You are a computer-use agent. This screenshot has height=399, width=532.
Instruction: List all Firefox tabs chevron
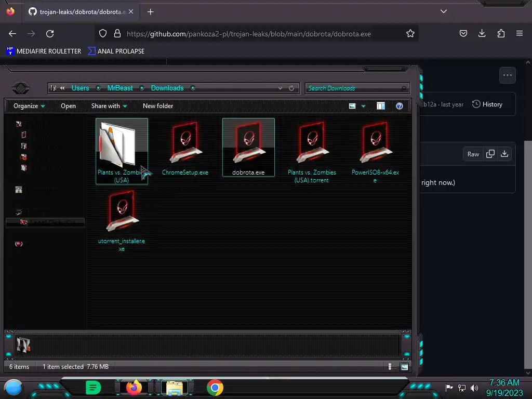coord(444,11)
